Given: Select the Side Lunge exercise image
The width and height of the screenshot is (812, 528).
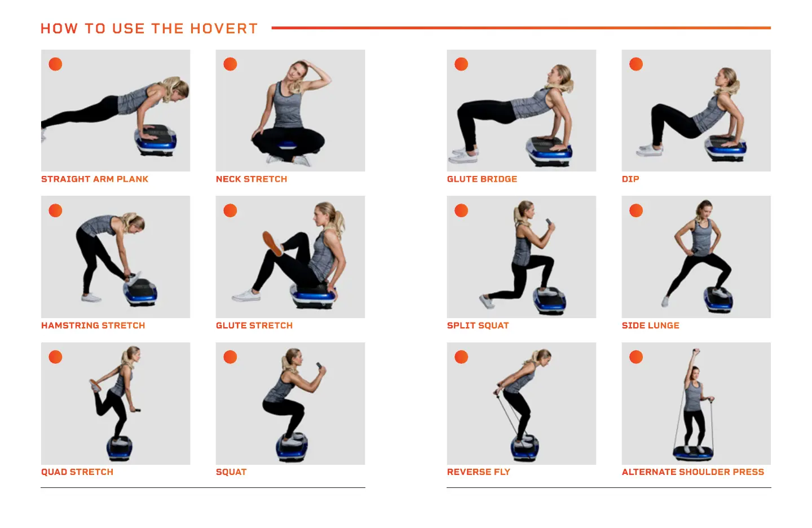Looking at the screenshot, I should coord(696,257).
